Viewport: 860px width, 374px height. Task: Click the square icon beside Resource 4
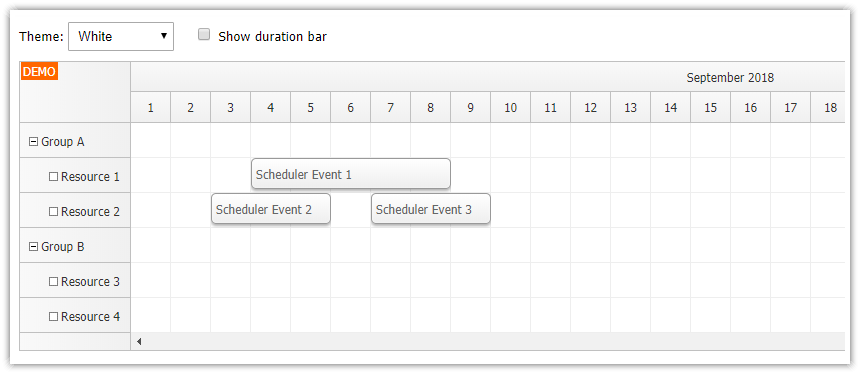pyautogui.click(x=53, y=316)
